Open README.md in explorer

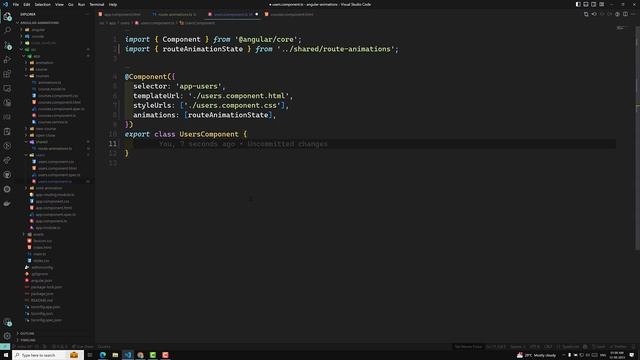[x=42, y=300]
